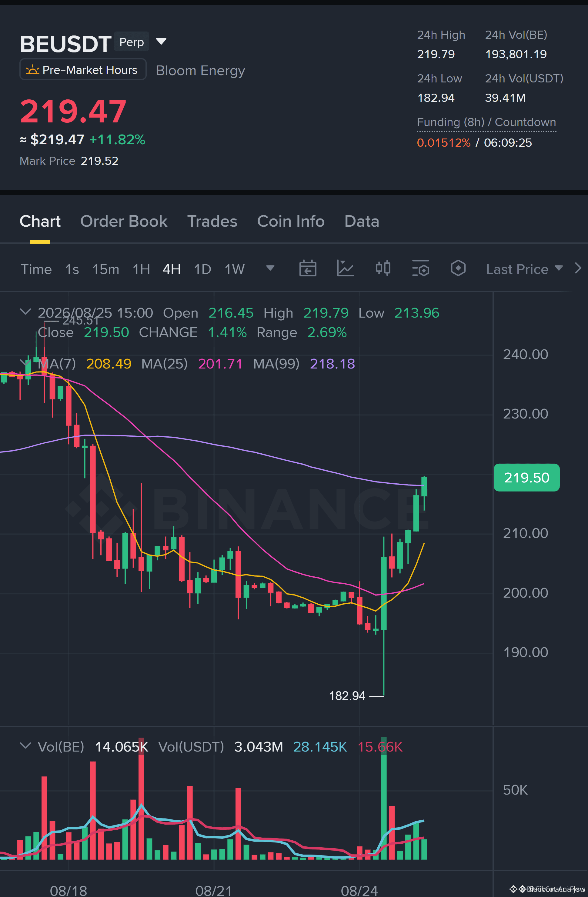This screenshot has height=897, width=588.
Task: Click the 08/24 date label on axis
Action: pyautogui.click(x=359, y=890)
